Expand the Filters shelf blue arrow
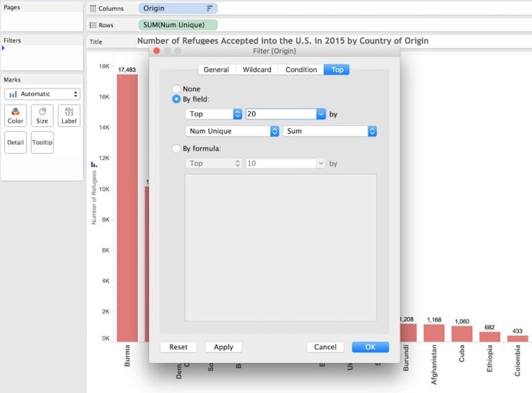The width and height of the screenshot is (532, 393). 3,49
